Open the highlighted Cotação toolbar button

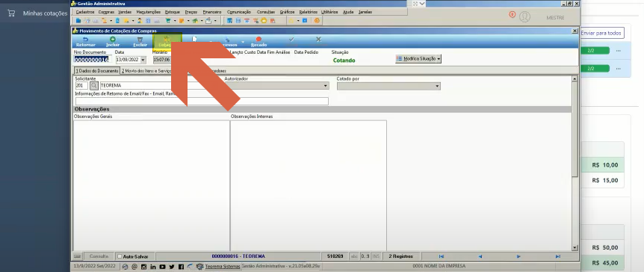click(x=167, y=42)
